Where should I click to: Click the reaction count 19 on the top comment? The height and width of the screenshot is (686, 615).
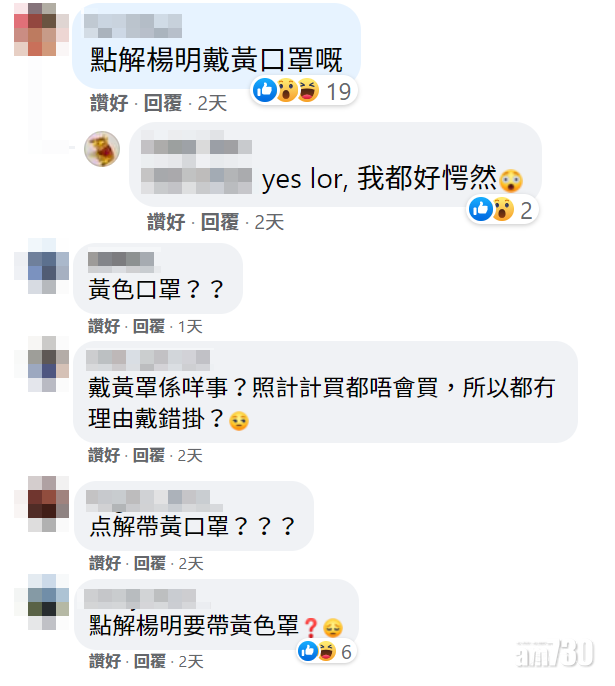(x=339, y=92)
